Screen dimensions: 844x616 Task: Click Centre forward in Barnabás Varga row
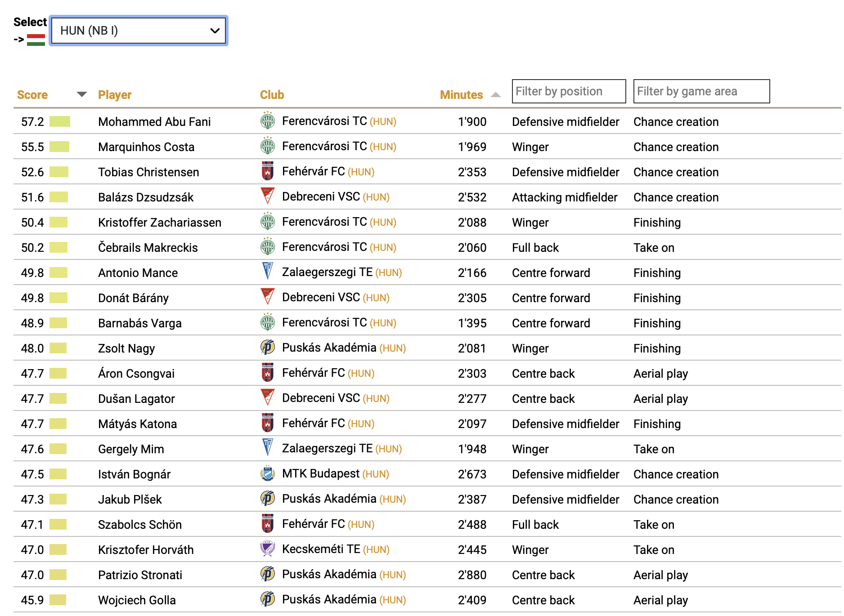tap(551, 323)
